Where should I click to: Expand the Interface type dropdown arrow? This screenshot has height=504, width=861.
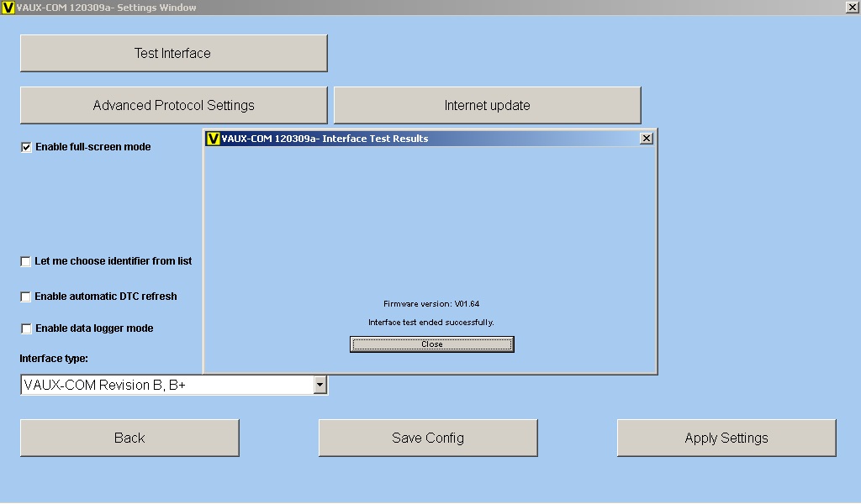click(320, 385)
